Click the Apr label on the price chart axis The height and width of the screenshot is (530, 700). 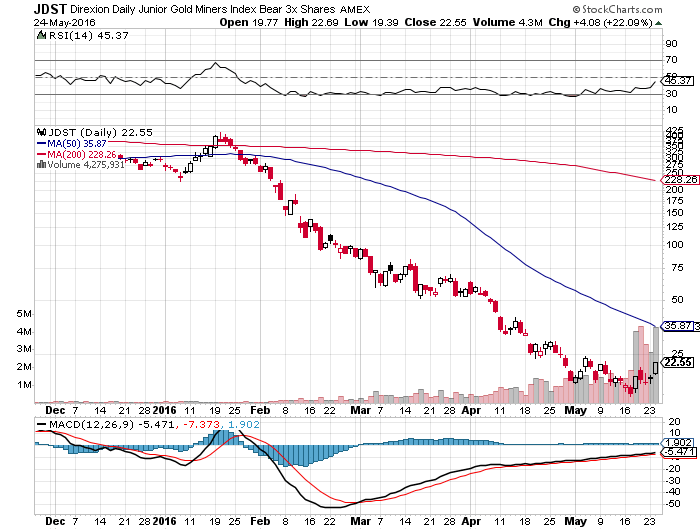pyautogui.click(x=471, y=410)
